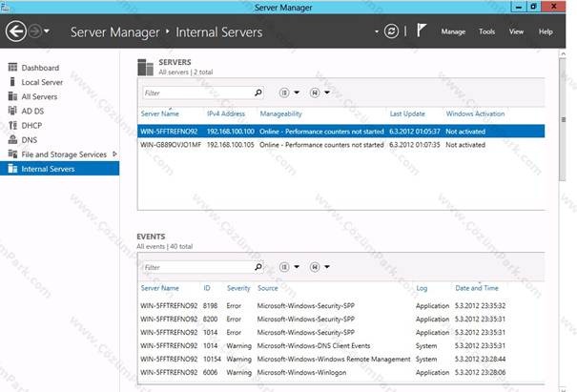Click the DHCP icon
Screen dimensions: 577x392
tap(12, 125)
